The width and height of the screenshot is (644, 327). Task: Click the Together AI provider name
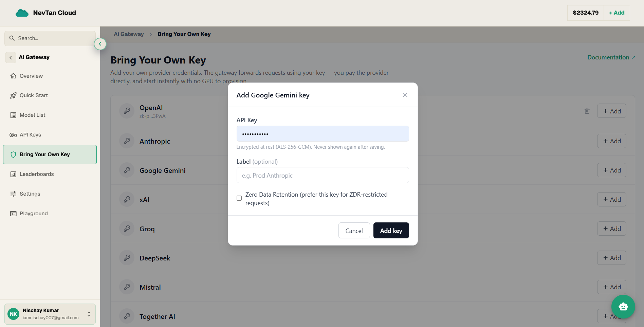[157, 316]
